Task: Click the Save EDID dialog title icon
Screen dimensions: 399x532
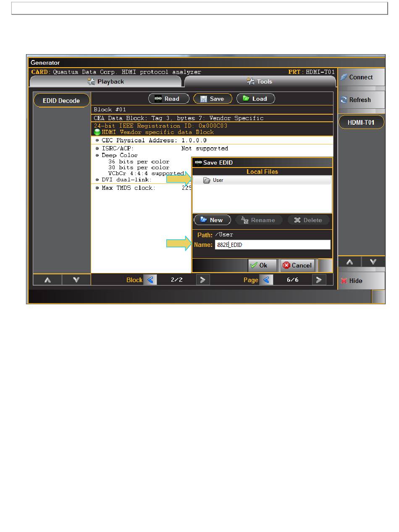Action: click(x=198, y=163)
